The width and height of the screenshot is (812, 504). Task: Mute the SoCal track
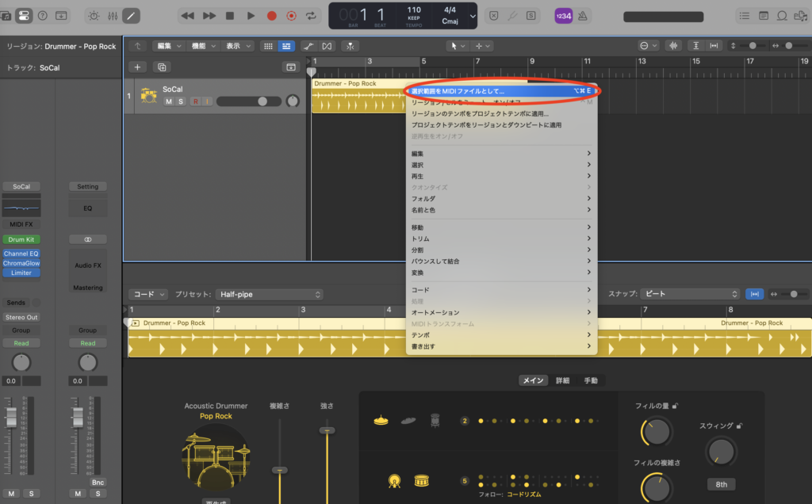[168, 101]
